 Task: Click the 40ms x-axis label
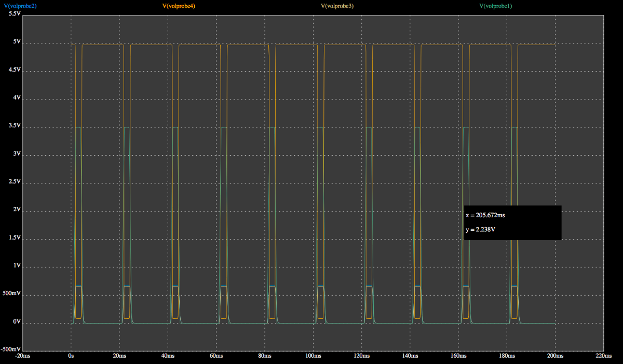pos(168,356)
